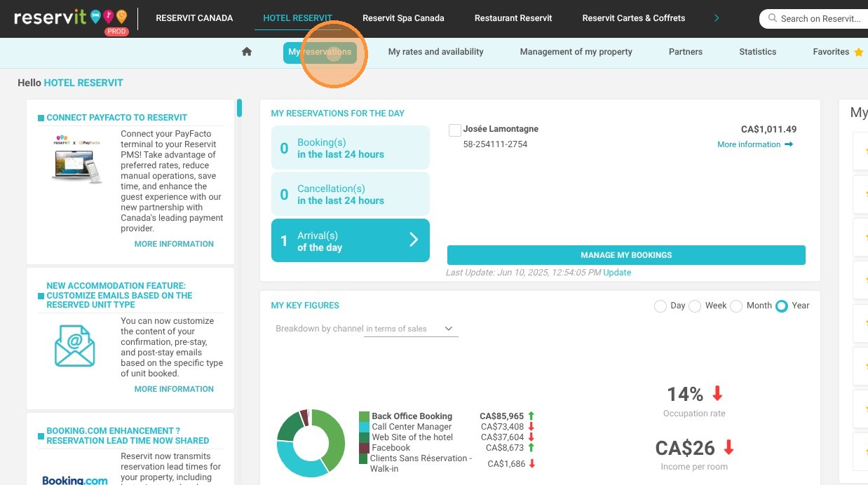Open the 'in terms of sales' dropdown
Viewport: 868px width, 485px height.
coord(412,329)
